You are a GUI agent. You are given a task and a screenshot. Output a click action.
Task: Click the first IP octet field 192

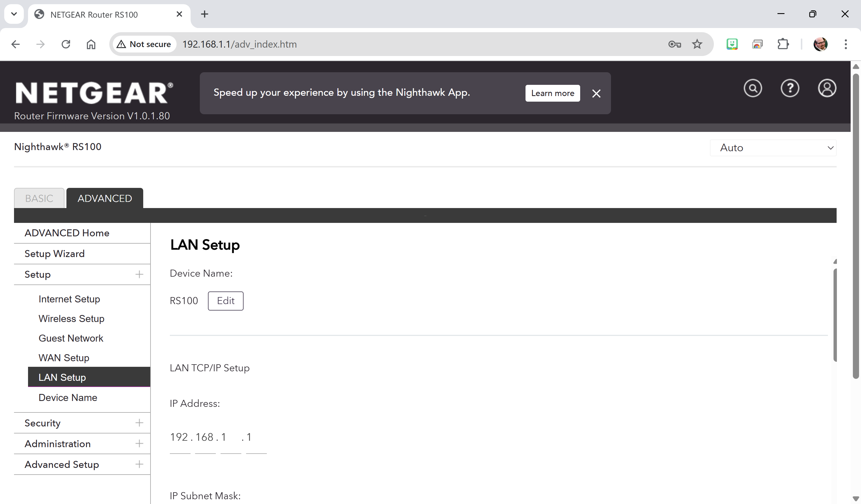coord(180,438)
